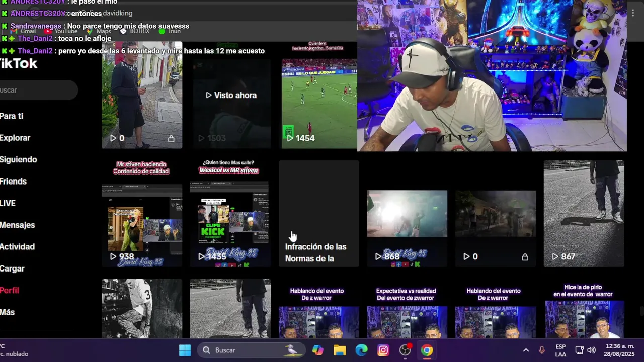The height and width of the screenshot is (362, 644).
Task: Open the Inun bookmark
Action: (x=170, y=31)
